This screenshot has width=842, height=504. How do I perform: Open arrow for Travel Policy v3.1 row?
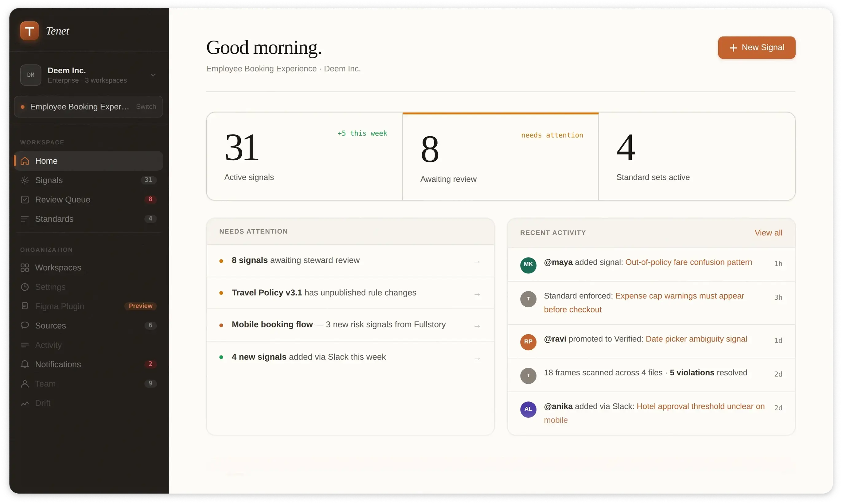tap(477, 294)
